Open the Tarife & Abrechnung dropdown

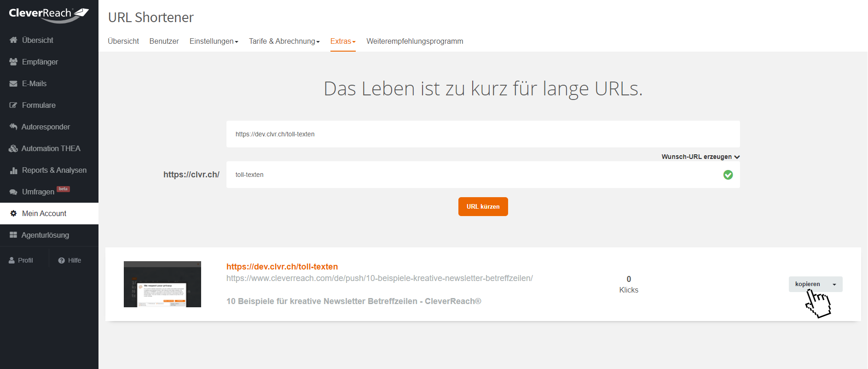click(x=284, y=41)
